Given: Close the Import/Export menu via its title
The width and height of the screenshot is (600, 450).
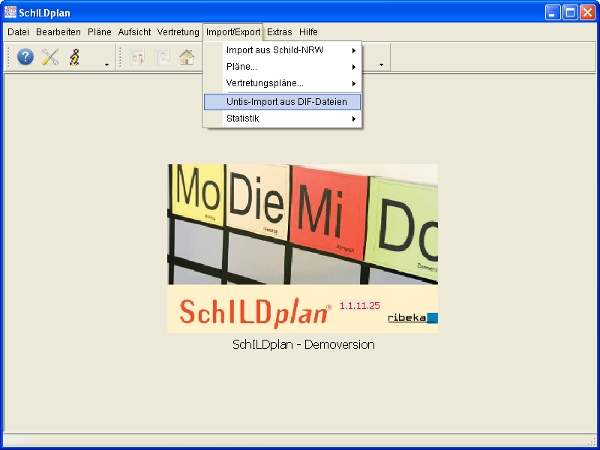Looking at the screenshot, I should click(233, 32).
